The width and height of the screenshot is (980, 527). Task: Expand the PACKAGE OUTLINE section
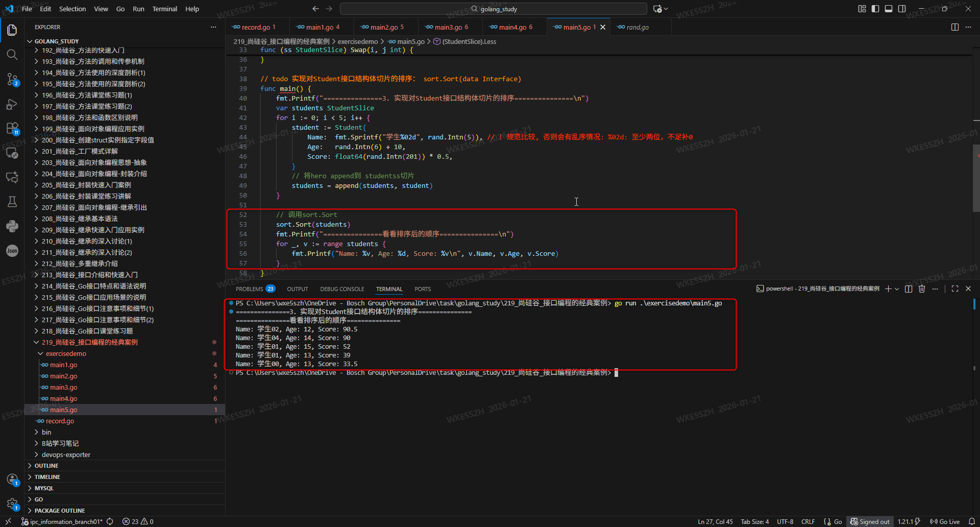point(126,511)
